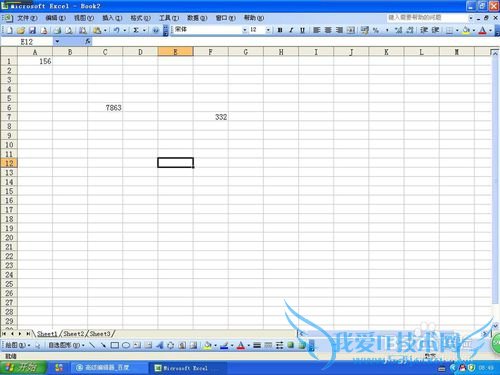
Task: Center align text icon
Action: (x=328, y=30)
